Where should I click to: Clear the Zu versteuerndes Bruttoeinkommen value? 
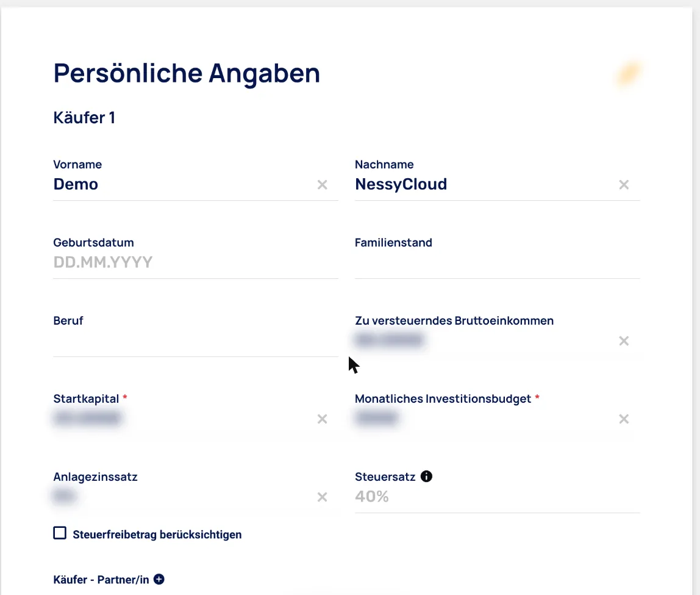pos(624,341)
